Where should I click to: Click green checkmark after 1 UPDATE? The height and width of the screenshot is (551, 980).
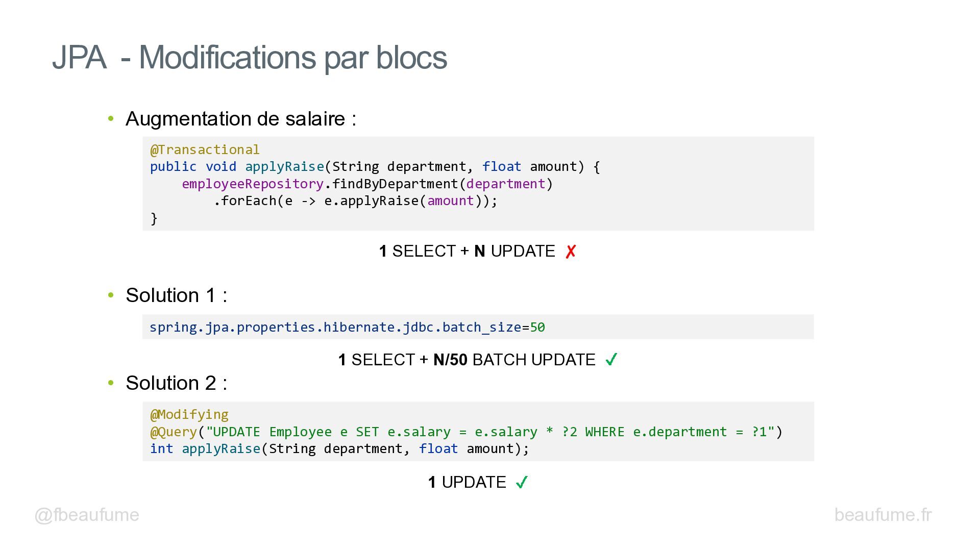point(522,482)
